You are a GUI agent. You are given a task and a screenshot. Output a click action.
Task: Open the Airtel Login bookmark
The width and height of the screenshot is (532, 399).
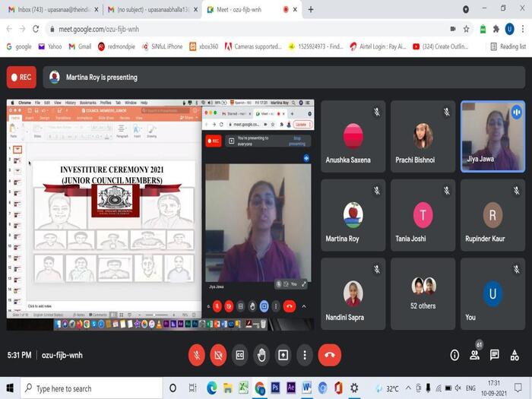[378, 46]
